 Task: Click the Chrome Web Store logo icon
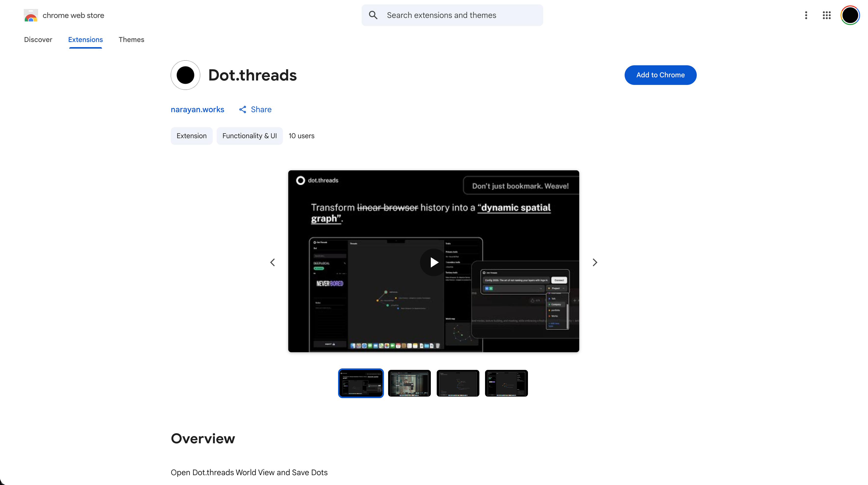(x=31, y=15)
